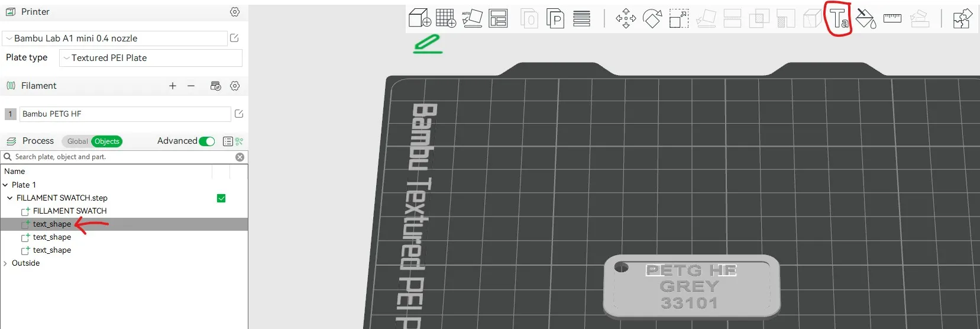
Task: Open the Text shape tool
Action: click(x=839, y=18)
